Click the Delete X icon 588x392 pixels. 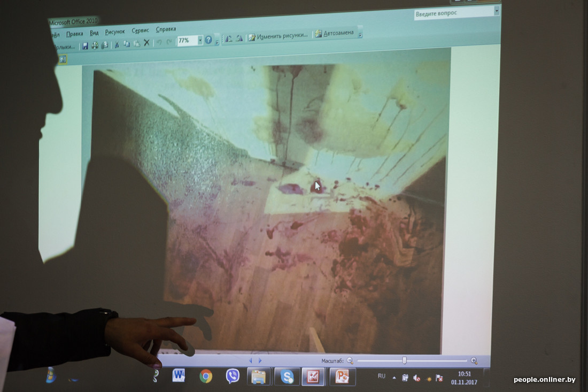[146, 43]
